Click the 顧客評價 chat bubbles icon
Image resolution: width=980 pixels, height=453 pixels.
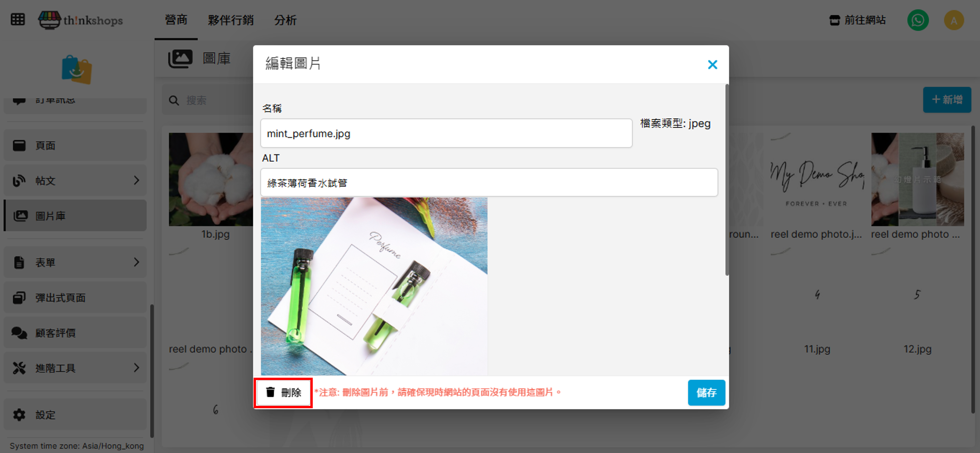pyautogui.click(x=19, y=333)
